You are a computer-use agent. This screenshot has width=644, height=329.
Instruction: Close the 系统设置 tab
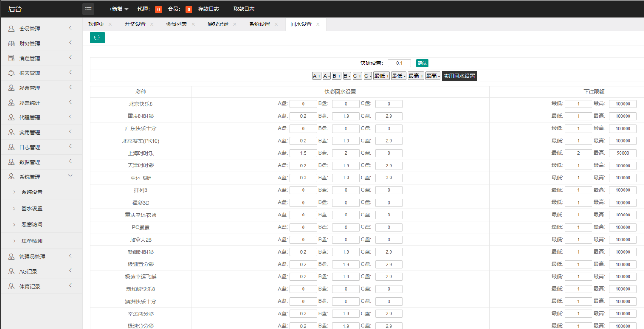tap(276, 24)
